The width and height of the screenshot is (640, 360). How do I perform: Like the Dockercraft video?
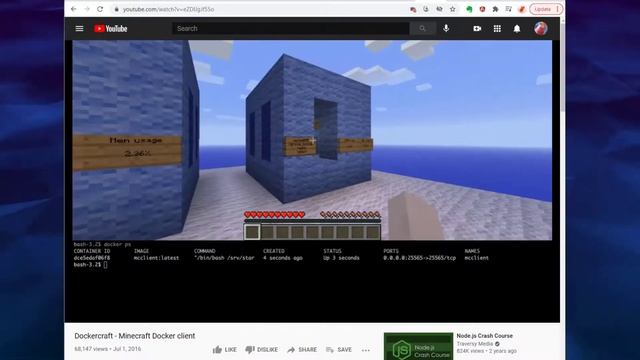[224, 350]
